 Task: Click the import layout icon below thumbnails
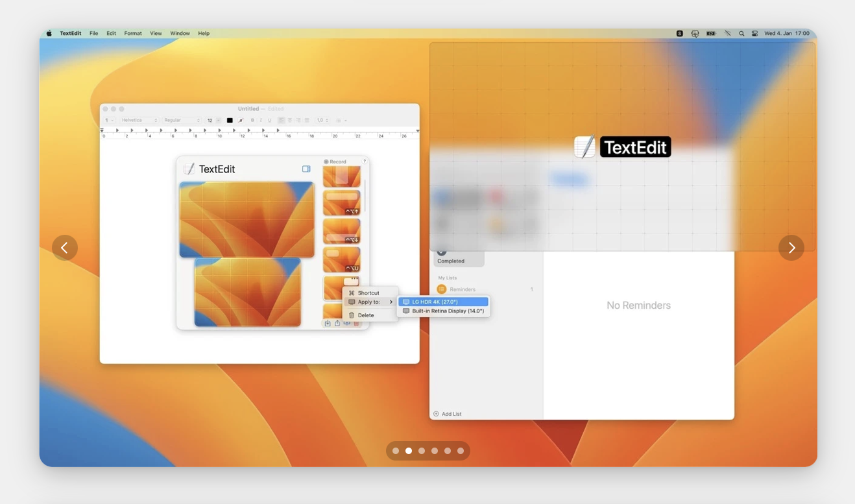(x=328, y=323)
